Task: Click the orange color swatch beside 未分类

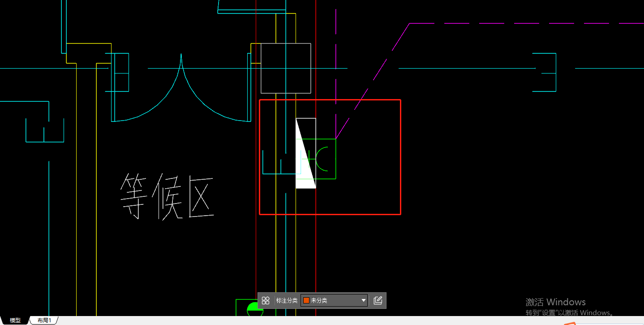Action: click(306, 300)
